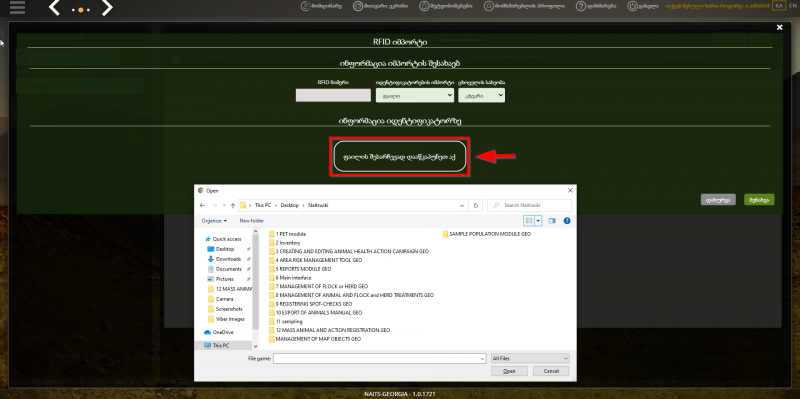Select 'SAMPLE POPULATION MODULE GEO' folder
This screenshot has height=399, width=800.
487,234
